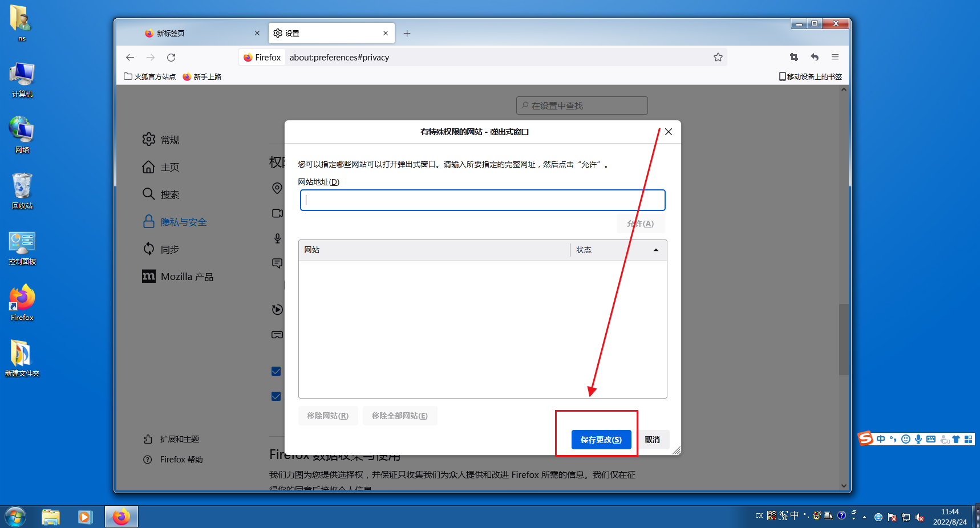Open the 常规 settings category

161,140
